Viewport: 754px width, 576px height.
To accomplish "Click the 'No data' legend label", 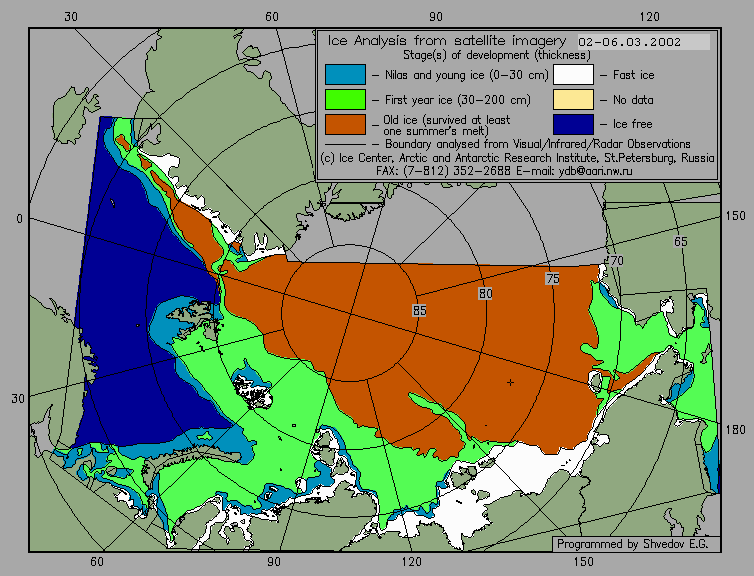I will click(x=633, y=100).
